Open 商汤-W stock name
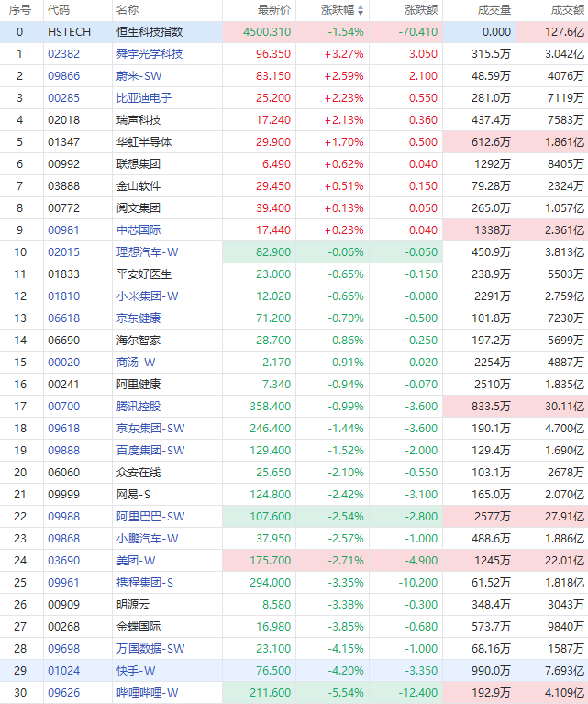 (136, 362)
